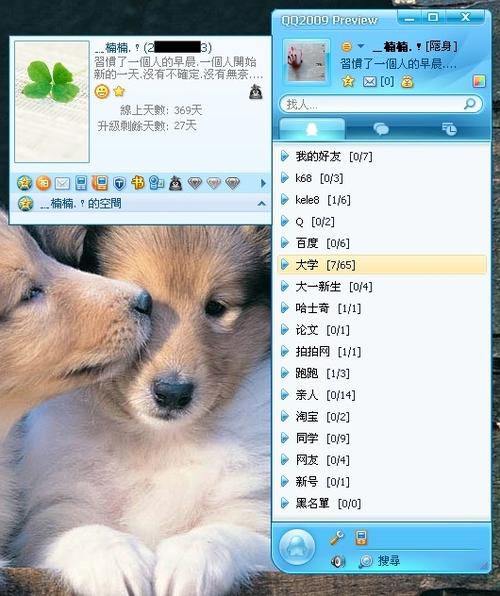Click the QZone star icon in profile card toolbar
The image size is (500, 596).
(x=24, y=183)
